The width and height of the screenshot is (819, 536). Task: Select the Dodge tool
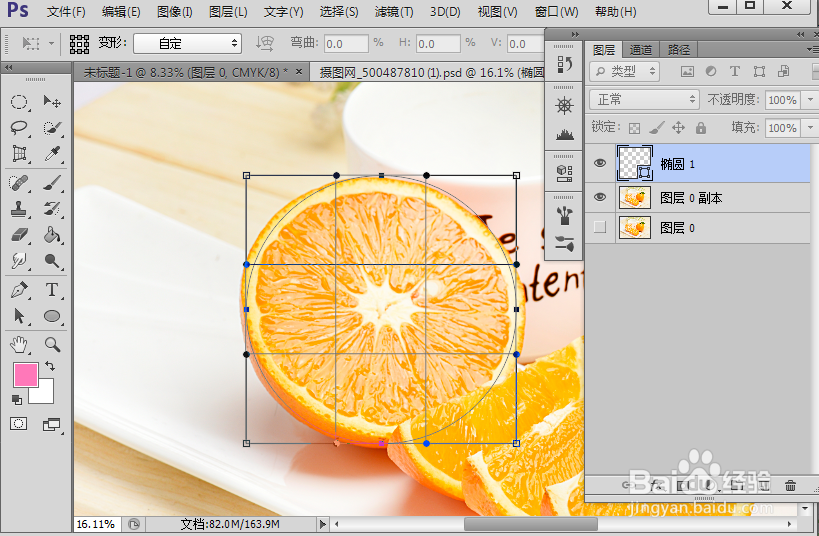tap(52, 260)
